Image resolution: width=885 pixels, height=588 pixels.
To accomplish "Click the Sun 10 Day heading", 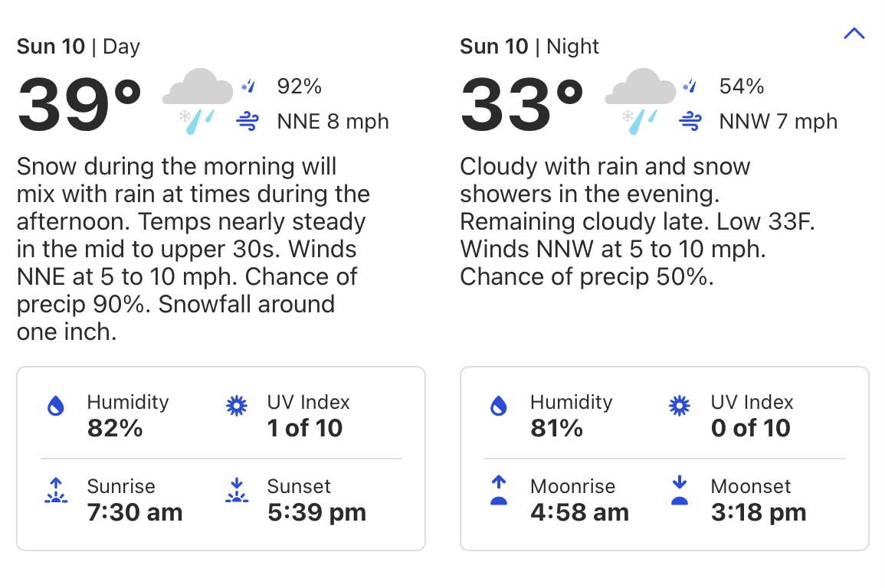I will (78, 47).
